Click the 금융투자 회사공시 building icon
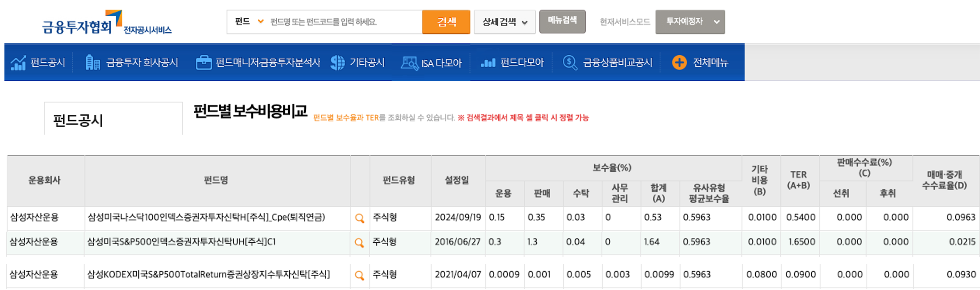The width and height of the screenshot is (980, 290). pos(93,62)
